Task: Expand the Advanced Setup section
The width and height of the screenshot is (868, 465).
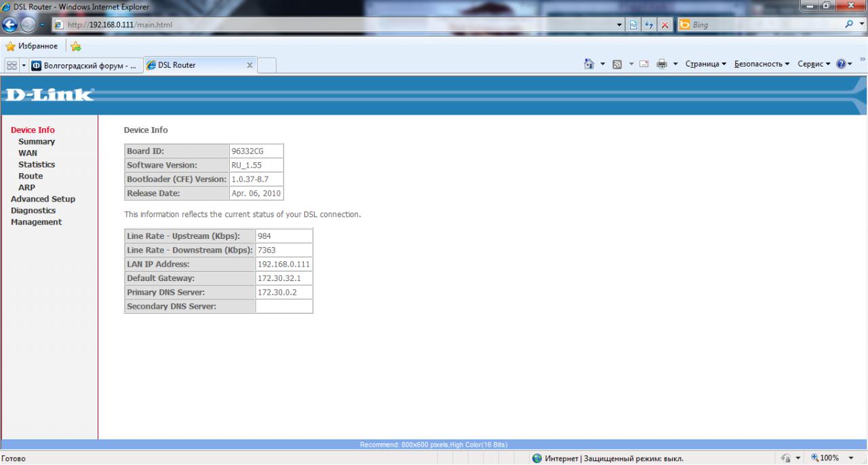Action: [43, 200]
